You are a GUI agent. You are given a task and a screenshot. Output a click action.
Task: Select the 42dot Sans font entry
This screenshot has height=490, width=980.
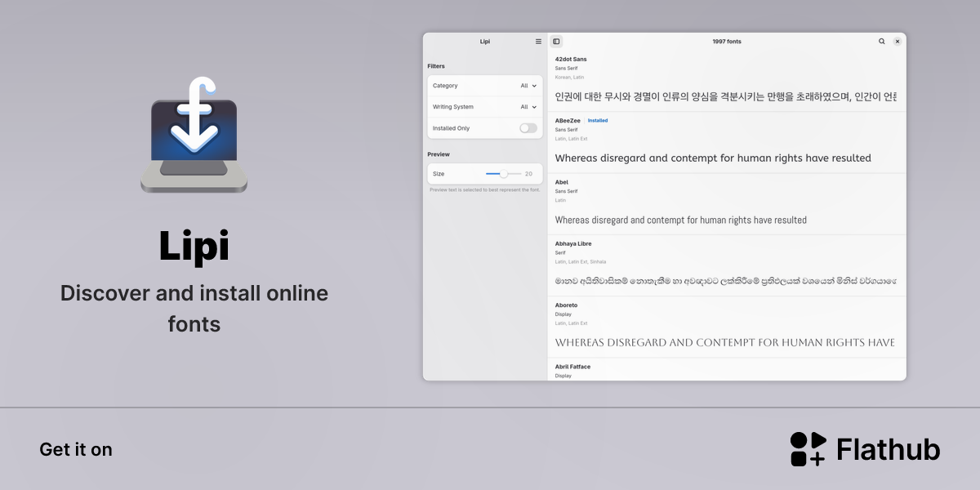[726, 80]
